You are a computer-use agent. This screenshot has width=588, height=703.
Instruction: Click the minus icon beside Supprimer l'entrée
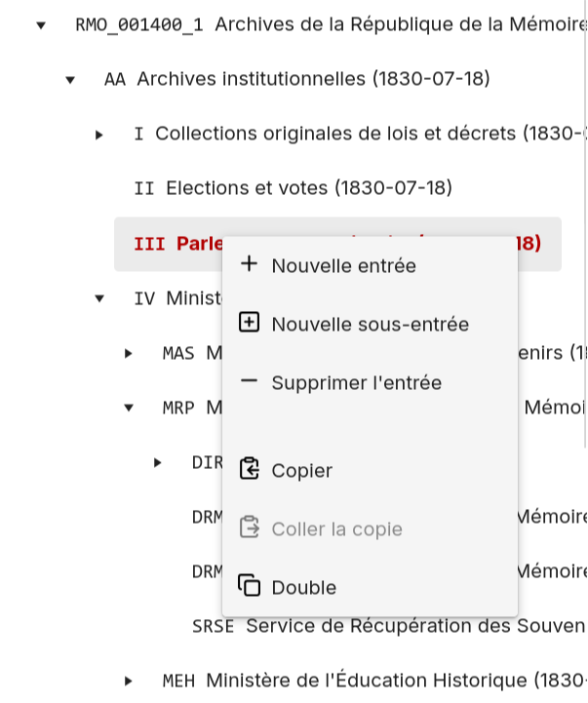(250, 381)
